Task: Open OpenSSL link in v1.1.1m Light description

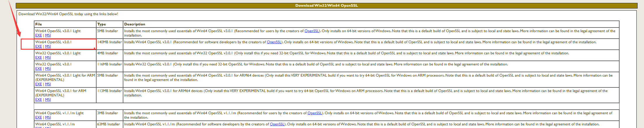Action: click(315, 113)
